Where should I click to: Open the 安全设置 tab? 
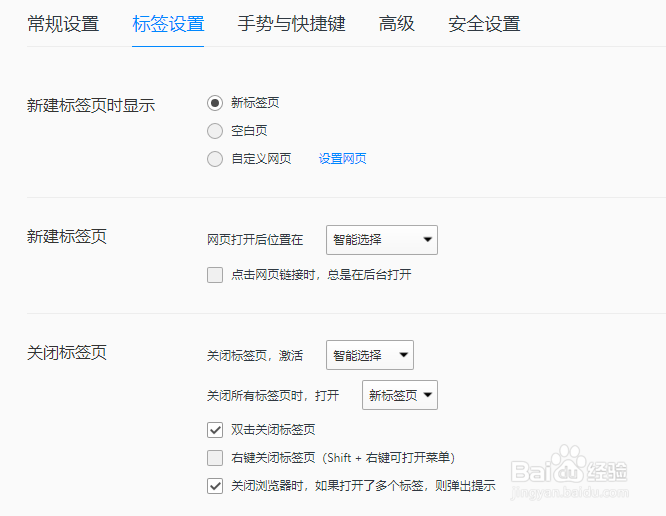[x=484, y=24]
